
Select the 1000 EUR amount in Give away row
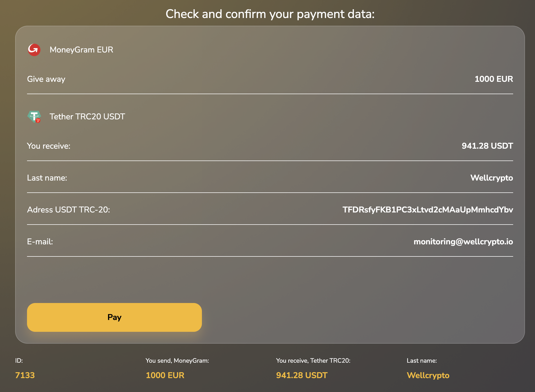click(x=494, y=79)
